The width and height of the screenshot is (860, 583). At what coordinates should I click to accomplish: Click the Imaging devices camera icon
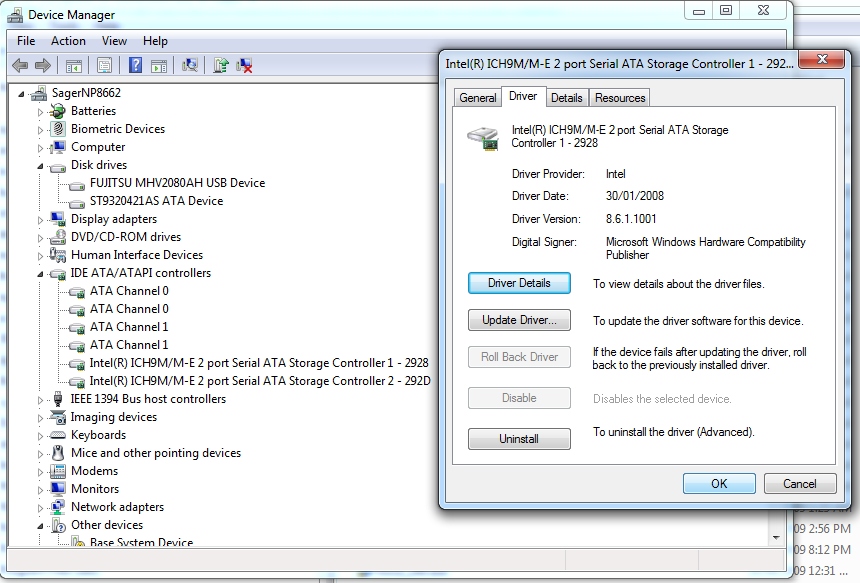click(x=58, y=417)
